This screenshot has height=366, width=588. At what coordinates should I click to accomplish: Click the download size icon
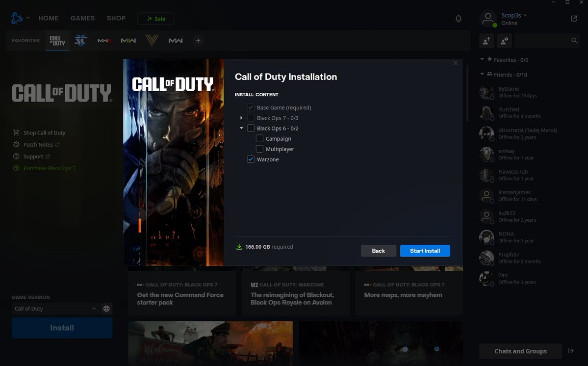point(239,247)
